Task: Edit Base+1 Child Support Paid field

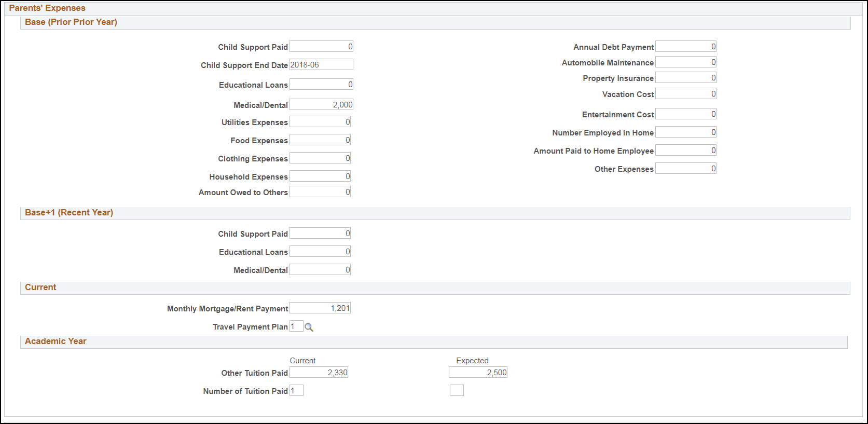Action: point(320,234)
